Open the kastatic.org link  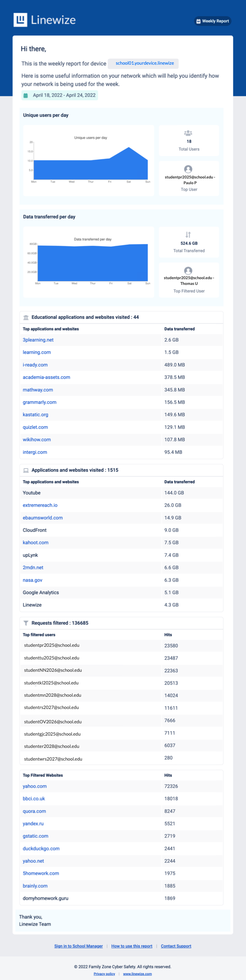coord(36,415)
